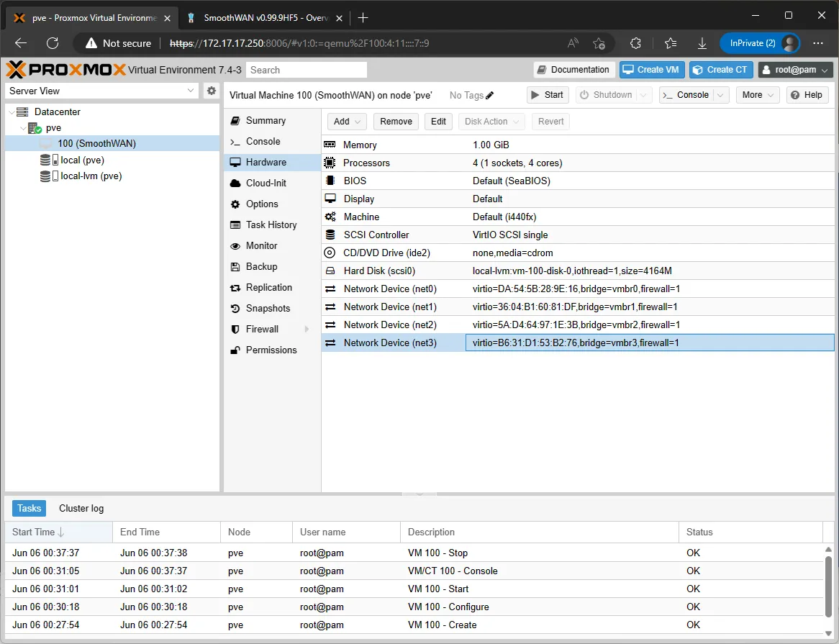Click the SCSI Controller database icon
This screenshot has width=839, height=644.
[330, 235]
